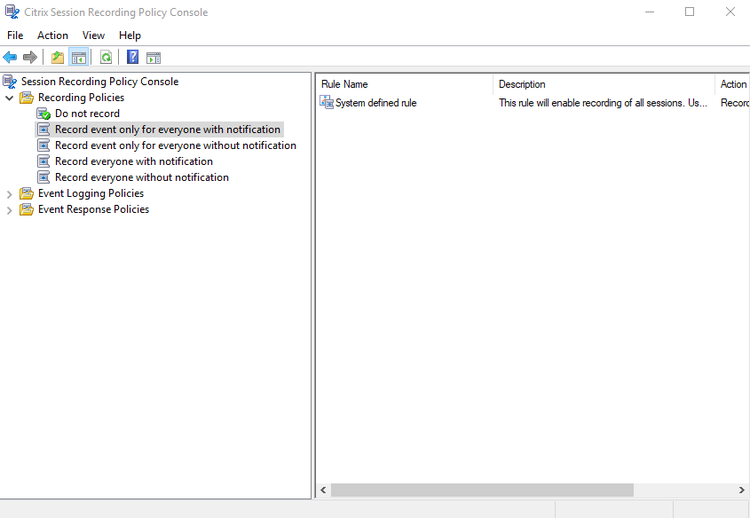Click the horizontal scrollbar right arrow

click(x=741, y=490)
